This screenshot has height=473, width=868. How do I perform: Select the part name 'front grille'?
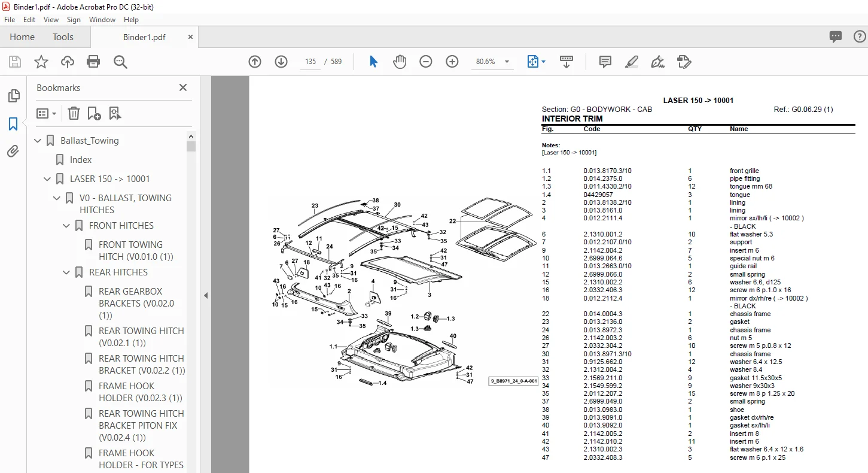click(744, 171)
